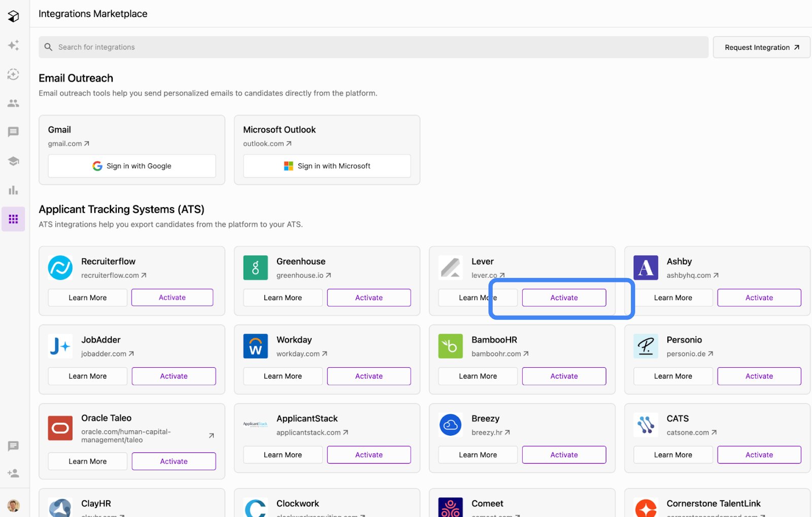Visit the ashbyhq.com link
812x517 pixels.
(693, 275)
